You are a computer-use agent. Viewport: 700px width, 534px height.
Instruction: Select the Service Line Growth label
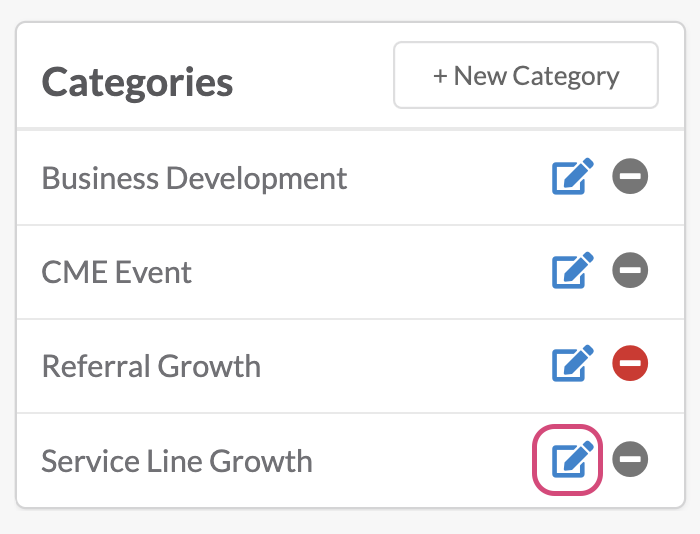[x=177, y=461]
